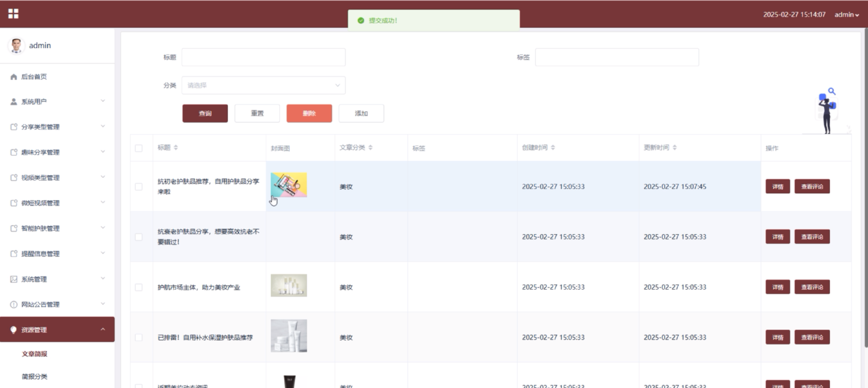Click the image icon beside 系统管理
This screenshot has height=388, width=868.
pyautogui.click(x=14, y=279)
